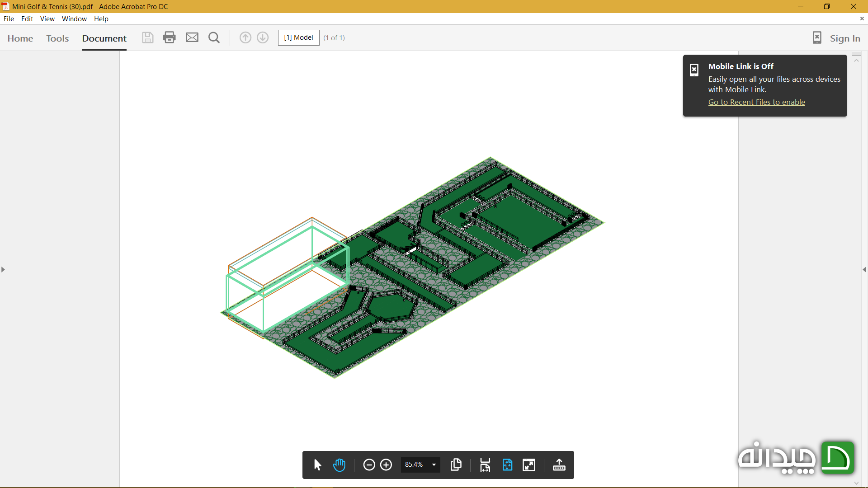Viewport: 868px width, 488px height.
Task: Expand the left navigation pane arrow
Action: [3, 269]
